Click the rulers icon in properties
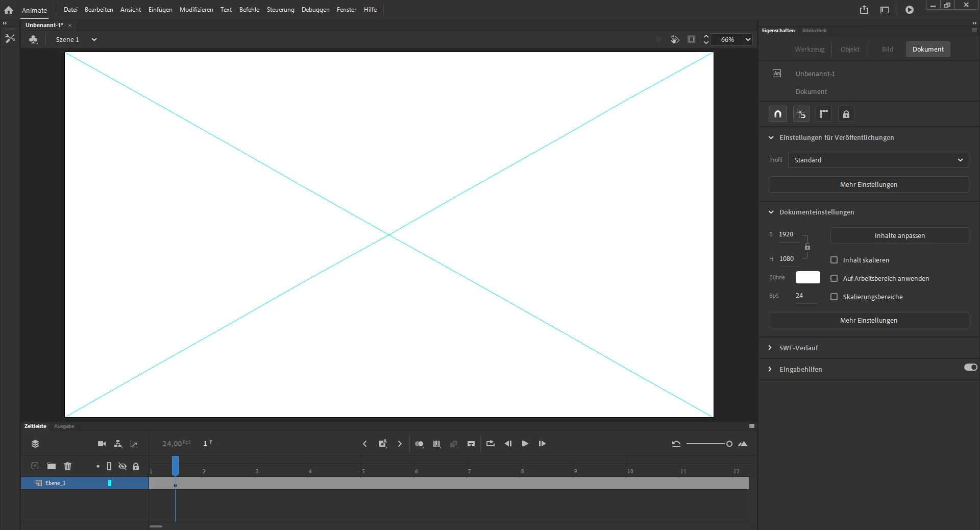The height and width of the screenshot is (530, 980). pos(823,114)
